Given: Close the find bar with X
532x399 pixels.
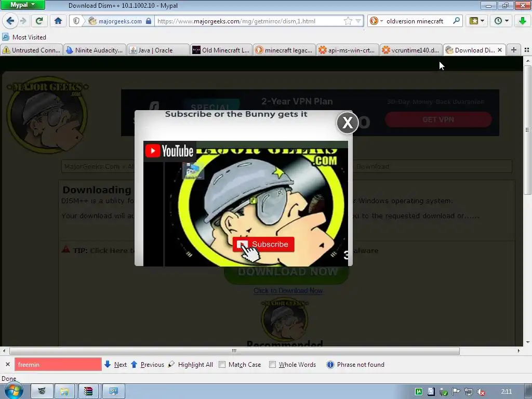Looking at the screenshot, I should pyautogui.click(x=7, y=364).
